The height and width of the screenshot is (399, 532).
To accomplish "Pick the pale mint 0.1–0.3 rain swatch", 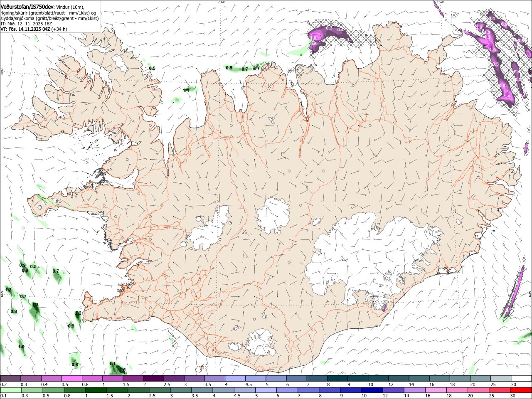I will tap(10, 390).
